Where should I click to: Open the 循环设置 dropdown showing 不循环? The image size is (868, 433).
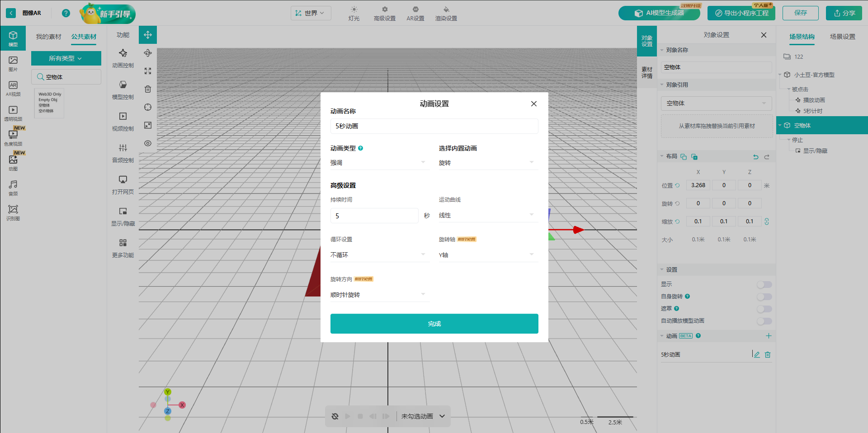click(x=378, y=255)
